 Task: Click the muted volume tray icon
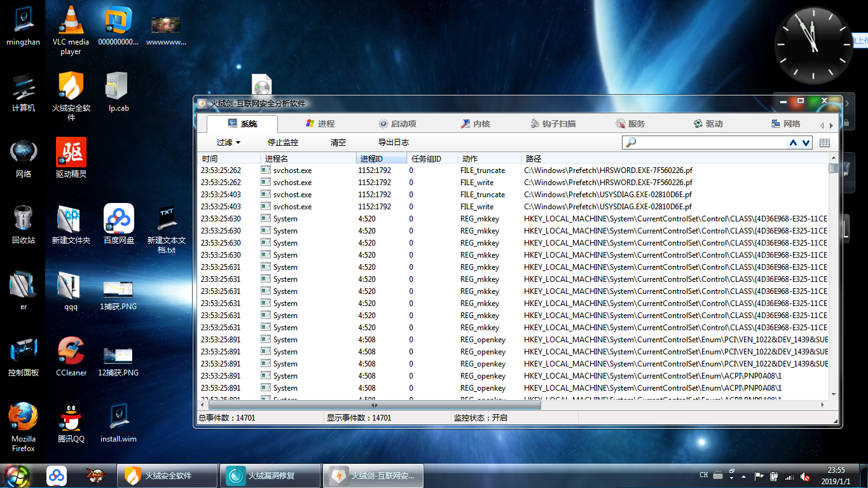click(x=804, y=476)
